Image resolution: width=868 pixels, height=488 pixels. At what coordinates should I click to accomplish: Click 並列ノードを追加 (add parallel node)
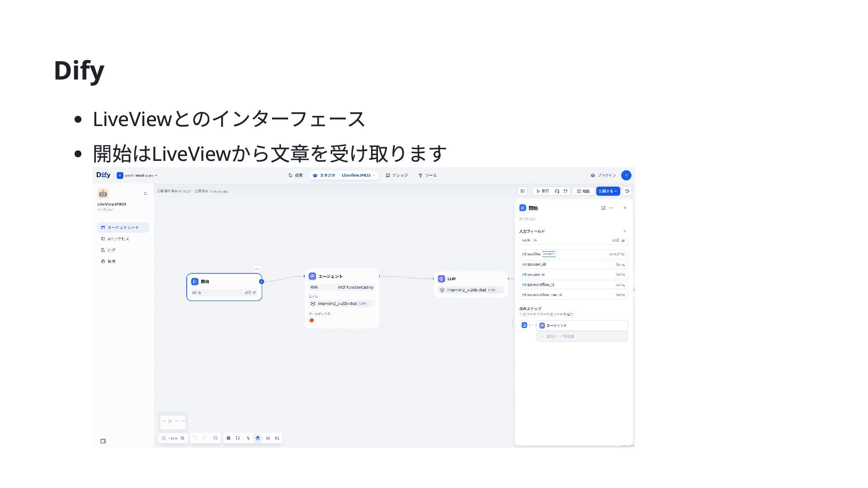pos(582,336)
